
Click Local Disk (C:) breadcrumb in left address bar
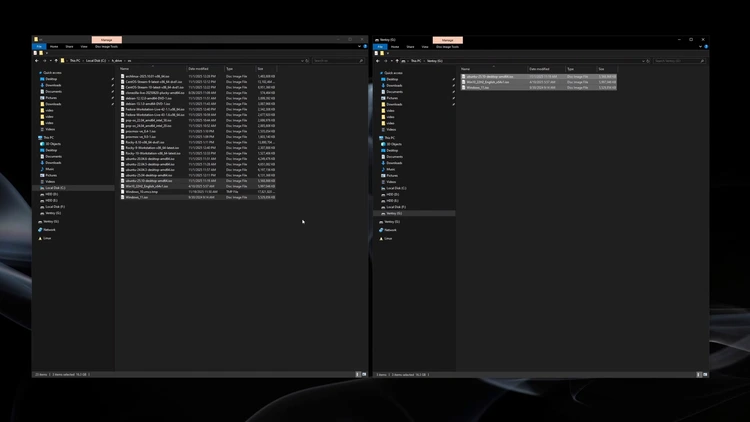(x=96, y=61)
